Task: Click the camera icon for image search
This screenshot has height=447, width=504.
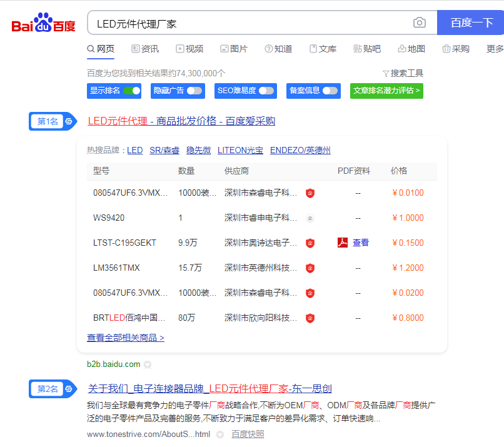Action: pyautogui.click(x=419, y=22)
